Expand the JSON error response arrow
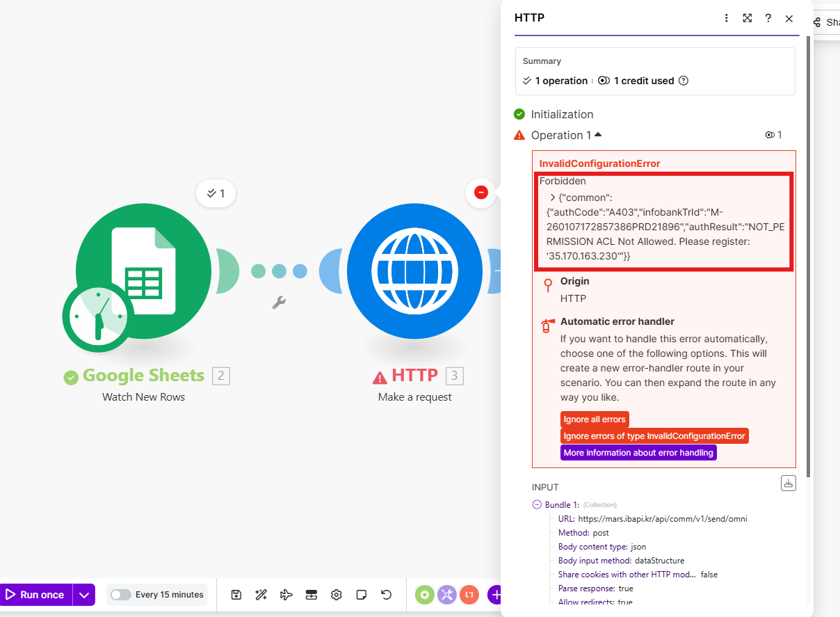This screenshot has width=840, height=617. tap(553, 198)
